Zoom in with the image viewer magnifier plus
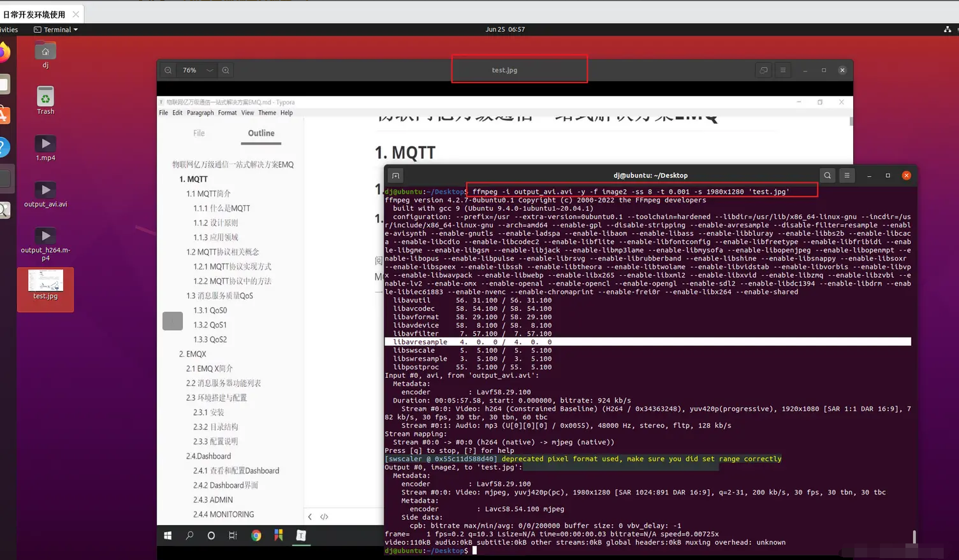The width and height of the screenshot is (959, 560). (x=226, y=70)
